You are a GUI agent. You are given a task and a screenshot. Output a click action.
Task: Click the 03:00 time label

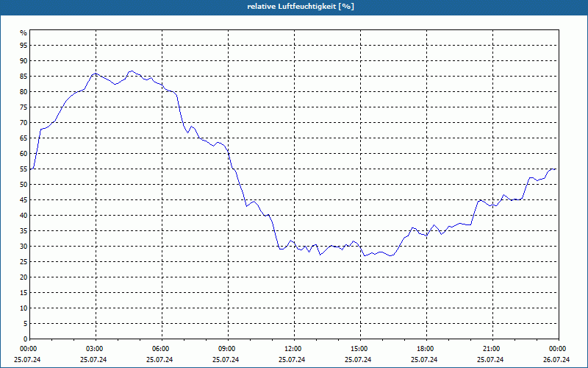click(x=96, y=349)
